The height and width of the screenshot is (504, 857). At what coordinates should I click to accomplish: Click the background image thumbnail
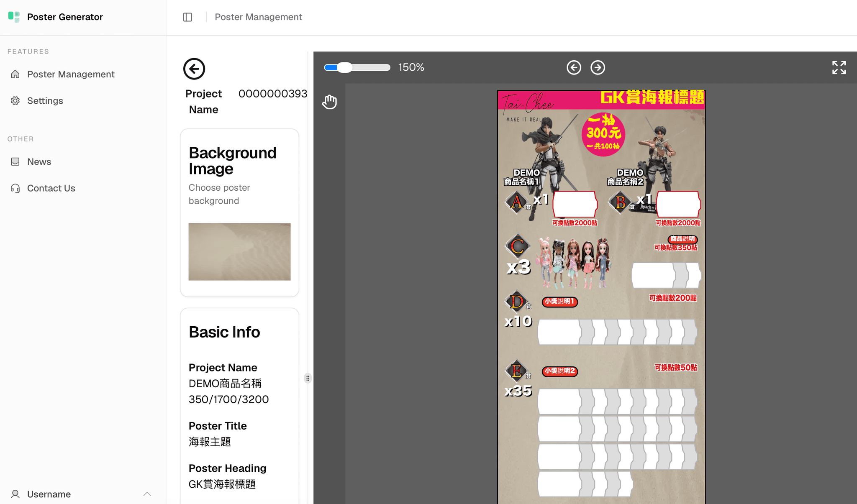pyautogui.click(x=239, y=252)
